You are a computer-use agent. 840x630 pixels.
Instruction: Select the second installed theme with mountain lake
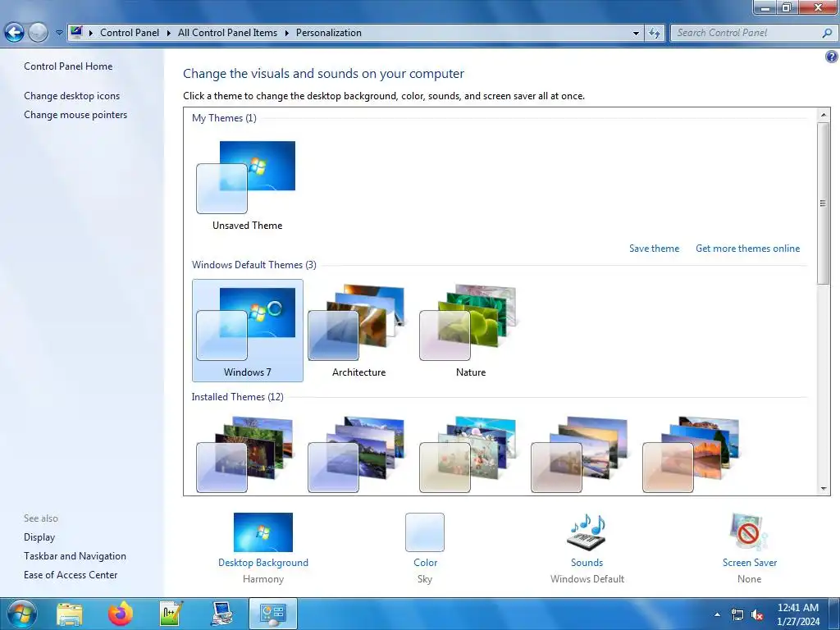click(x=357, y=454)
